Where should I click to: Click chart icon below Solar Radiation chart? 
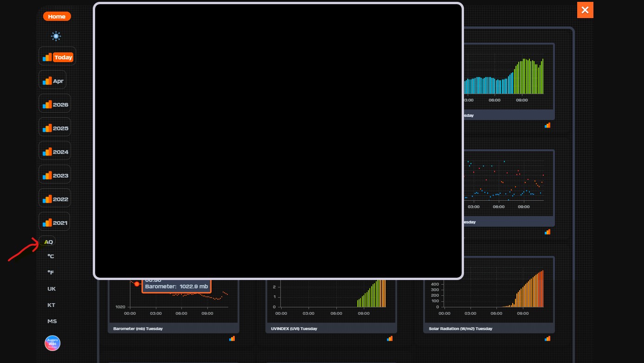547,339
